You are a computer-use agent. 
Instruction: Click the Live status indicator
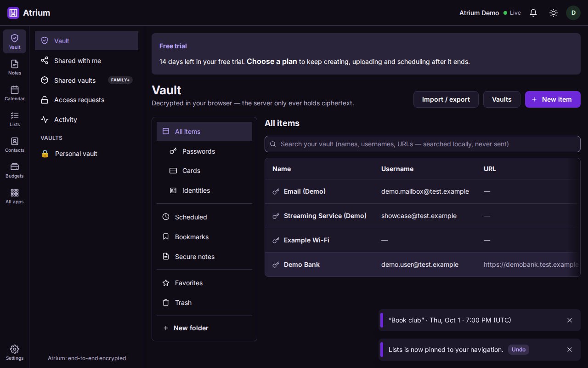[512, 13]
